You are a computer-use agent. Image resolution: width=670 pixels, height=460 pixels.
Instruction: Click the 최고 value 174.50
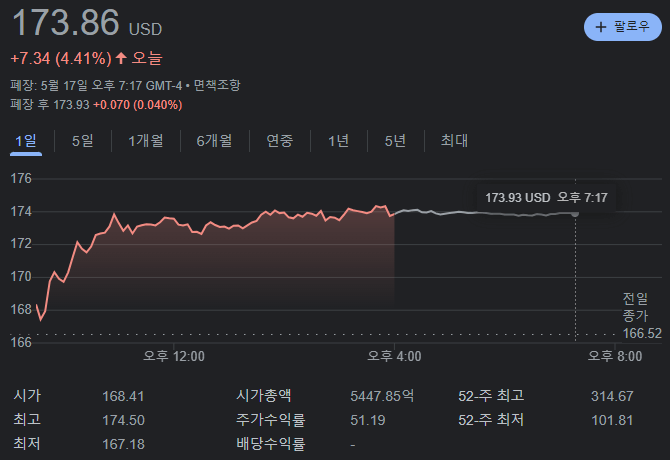click(123, 420)
